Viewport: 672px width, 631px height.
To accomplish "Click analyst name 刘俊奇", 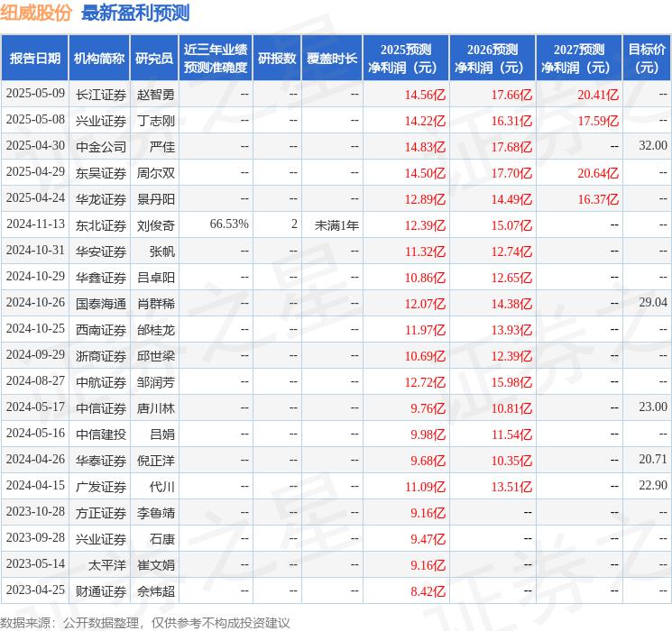I will tap(156, 224).
